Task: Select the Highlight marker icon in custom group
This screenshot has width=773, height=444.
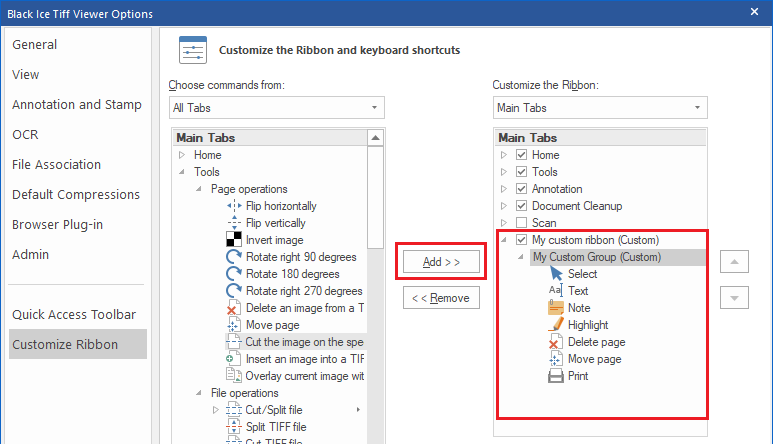Action: click(556, 325)
